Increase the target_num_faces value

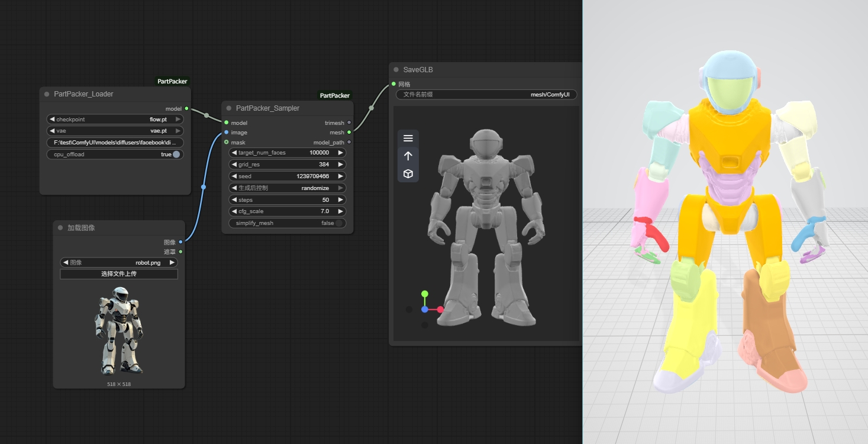[x=340, y=153]
